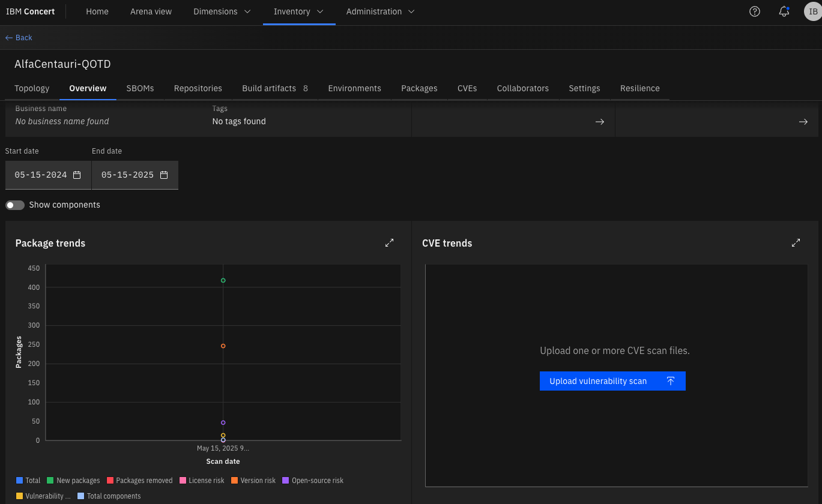822x504 pixels.
Task: Click the 'May 15, 2025 9...' axis label
Action: pos(223,448)
